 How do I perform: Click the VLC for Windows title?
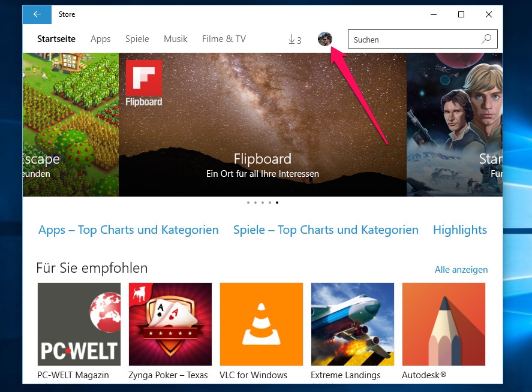pyautogui.click(x=253, y=375)
